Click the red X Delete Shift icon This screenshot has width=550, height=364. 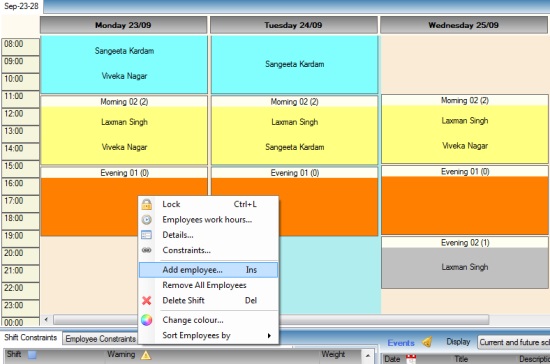(x=147, y=301)
